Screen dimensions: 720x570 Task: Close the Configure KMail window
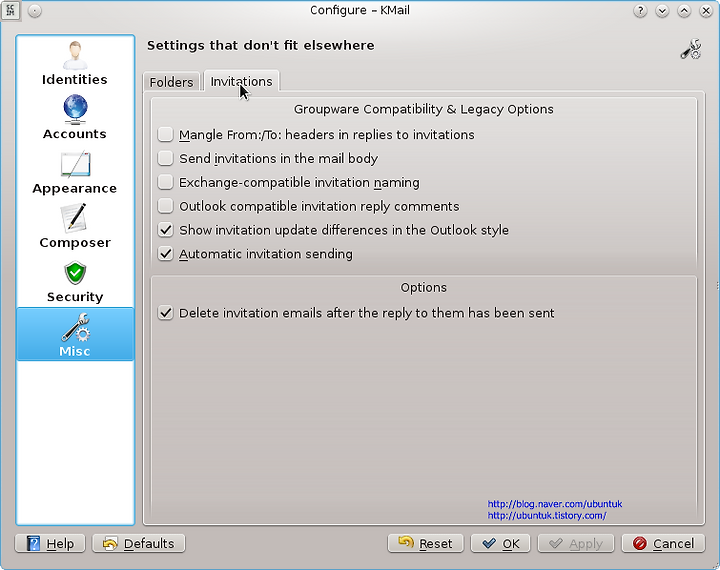coord(706,11)
